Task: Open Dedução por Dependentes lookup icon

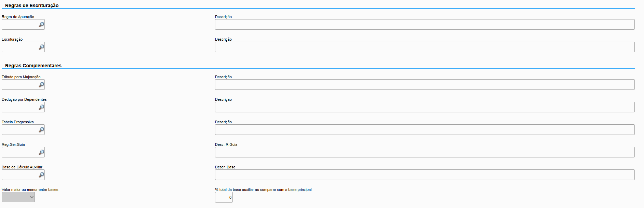Action: point(41,107)
